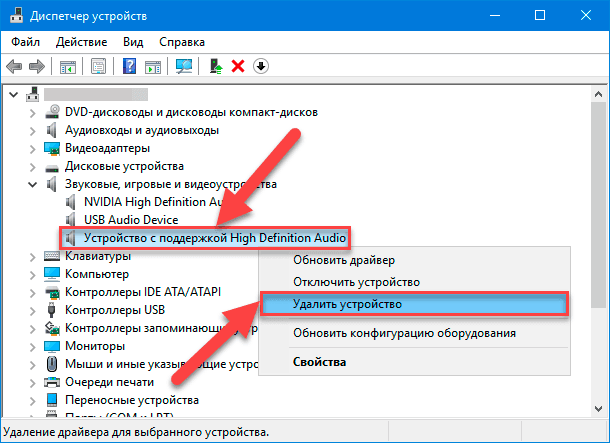Expand Видеоадаптеры category
Viewport: 610px width, 443px height.
tap(33, 149)
